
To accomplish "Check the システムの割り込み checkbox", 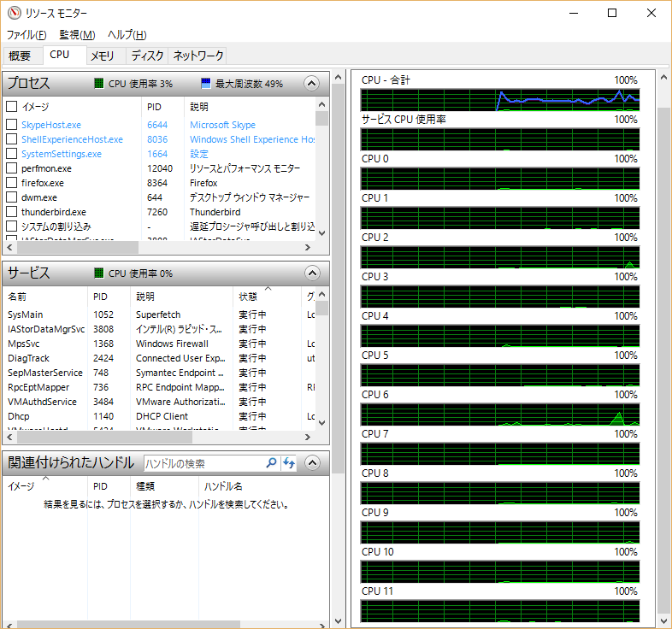I will (12, 226).
